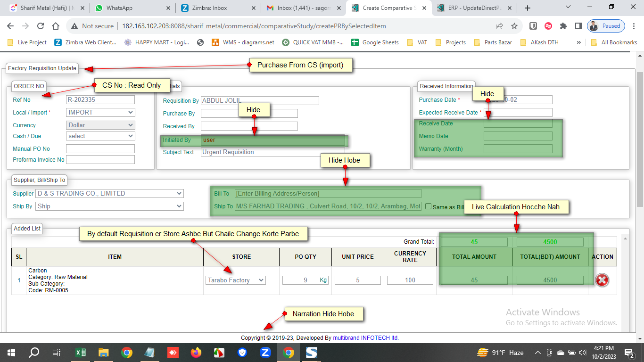
Task: Open the Local / Import dropdown
Action: [100, 113]
